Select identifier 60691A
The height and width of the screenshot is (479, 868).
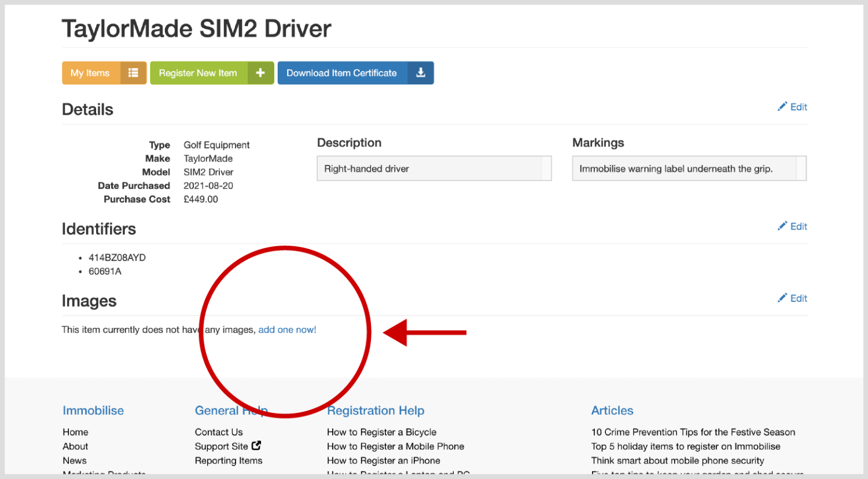[x=105, y=271]
